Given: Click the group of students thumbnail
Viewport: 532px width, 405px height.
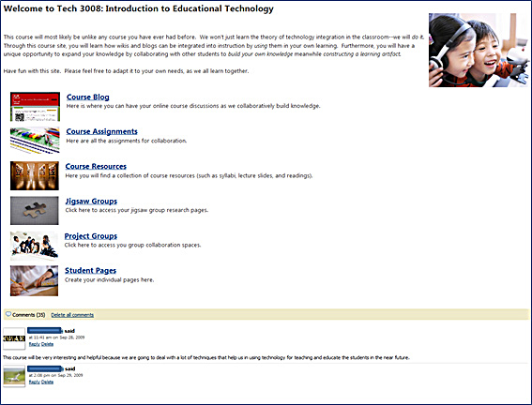Looking at the screenshot, I should click(34, 246).
